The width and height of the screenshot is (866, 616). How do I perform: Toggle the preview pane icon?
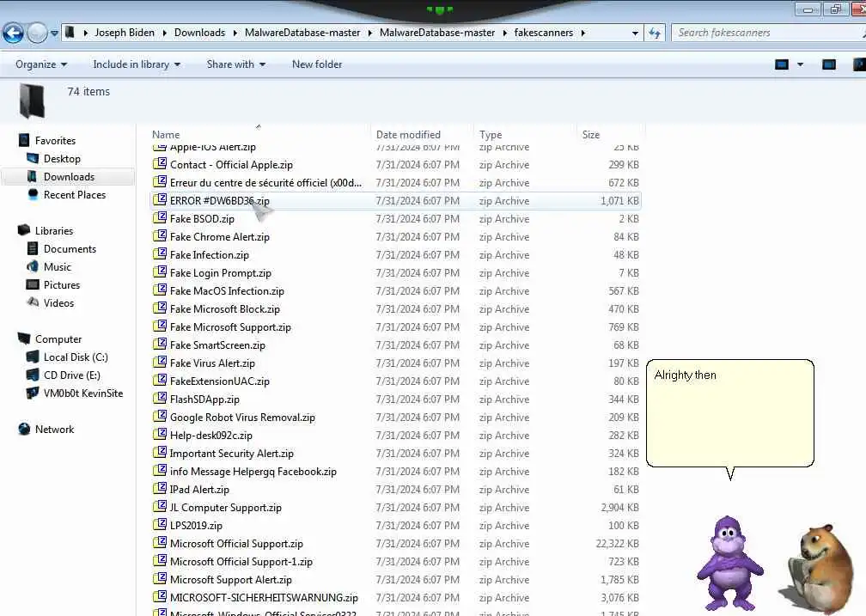click(829, 64)
